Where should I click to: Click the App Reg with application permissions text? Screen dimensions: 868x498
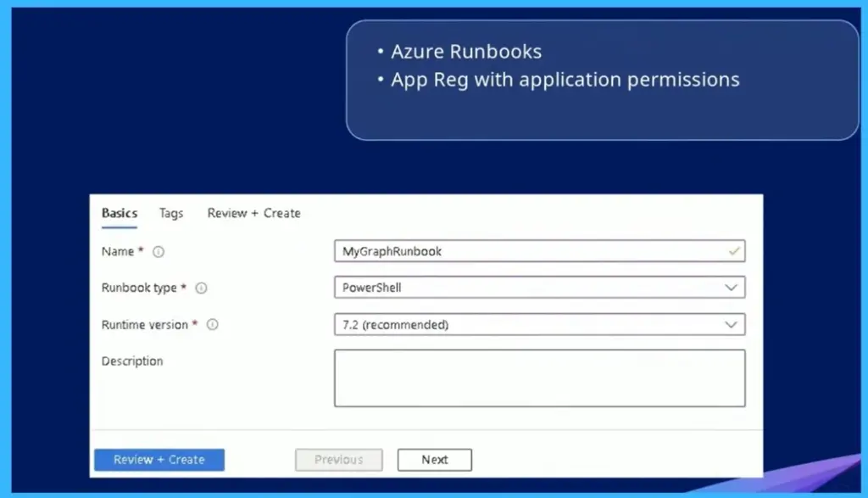(565, 79)
